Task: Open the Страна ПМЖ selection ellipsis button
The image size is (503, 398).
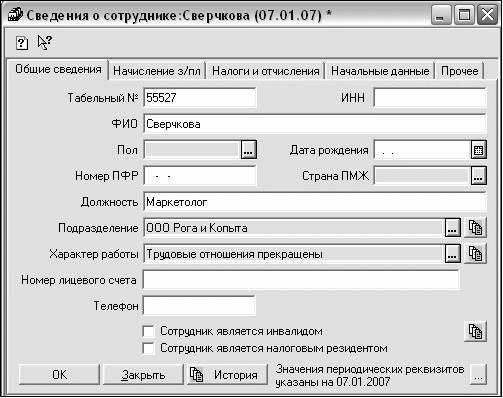Action: click(x=479, y=176)
